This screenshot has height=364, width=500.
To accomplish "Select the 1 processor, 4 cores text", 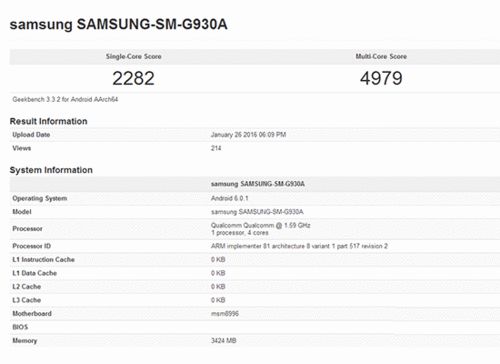I will [240, 233].
